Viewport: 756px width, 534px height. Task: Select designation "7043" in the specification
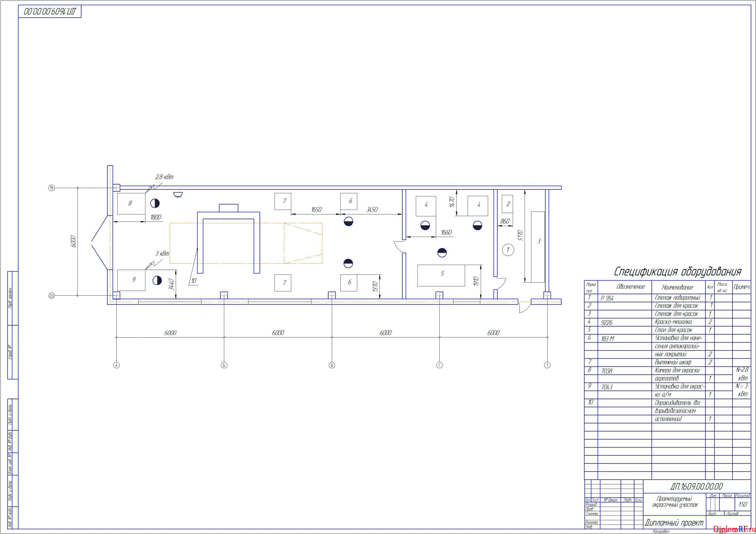click(607, 387)
